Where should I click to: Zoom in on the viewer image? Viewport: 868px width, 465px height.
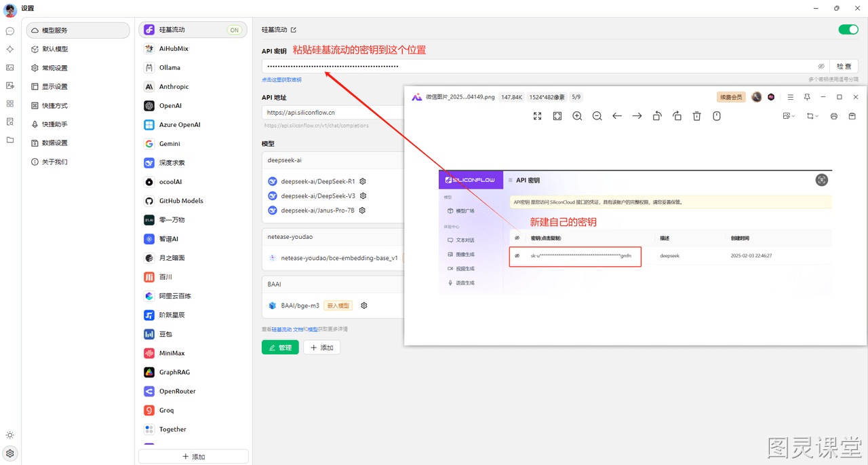point(577,116)
